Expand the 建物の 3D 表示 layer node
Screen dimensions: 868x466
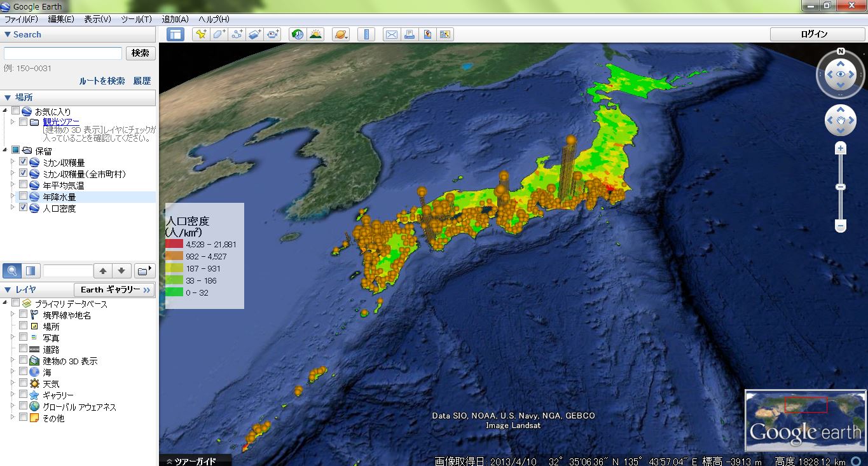(x=12, y=360)
